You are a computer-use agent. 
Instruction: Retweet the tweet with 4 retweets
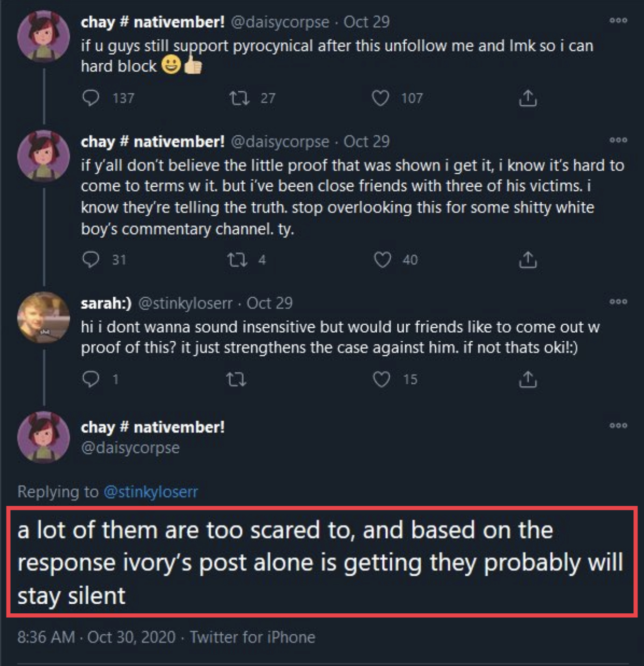[x=237, y=259]
